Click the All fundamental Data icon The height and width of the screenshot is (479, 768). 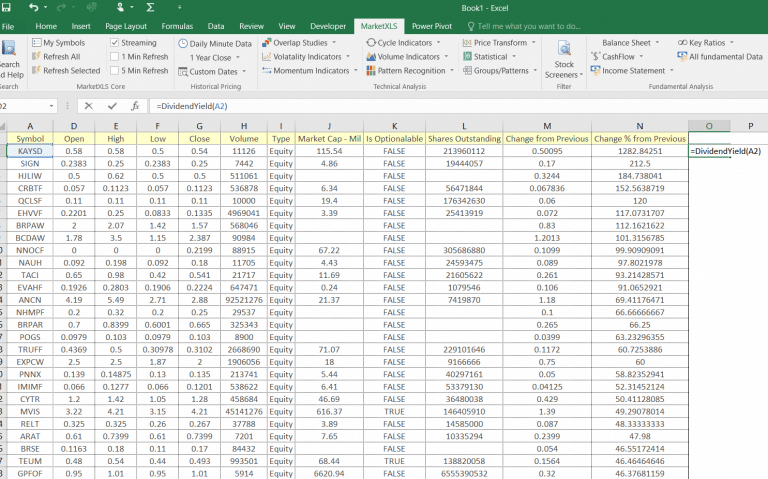[x=682, y=56]
